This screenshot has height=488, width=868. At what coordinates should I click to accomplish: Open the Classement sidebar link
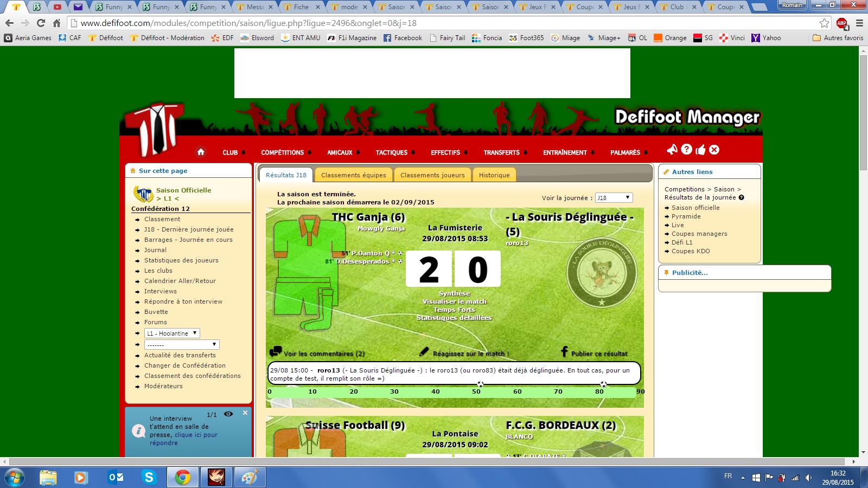(162, 219)
